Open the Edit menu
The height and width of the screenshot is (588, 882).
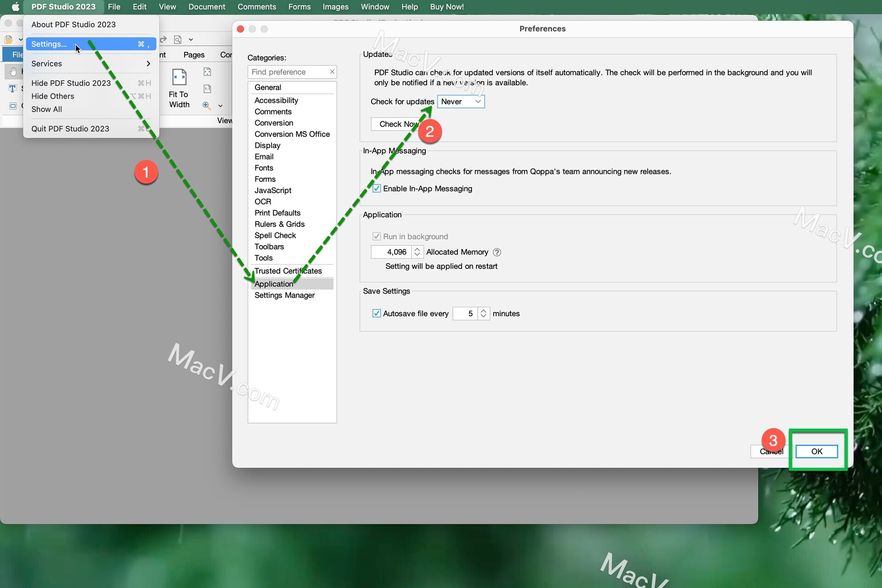[x=140, y=7]
